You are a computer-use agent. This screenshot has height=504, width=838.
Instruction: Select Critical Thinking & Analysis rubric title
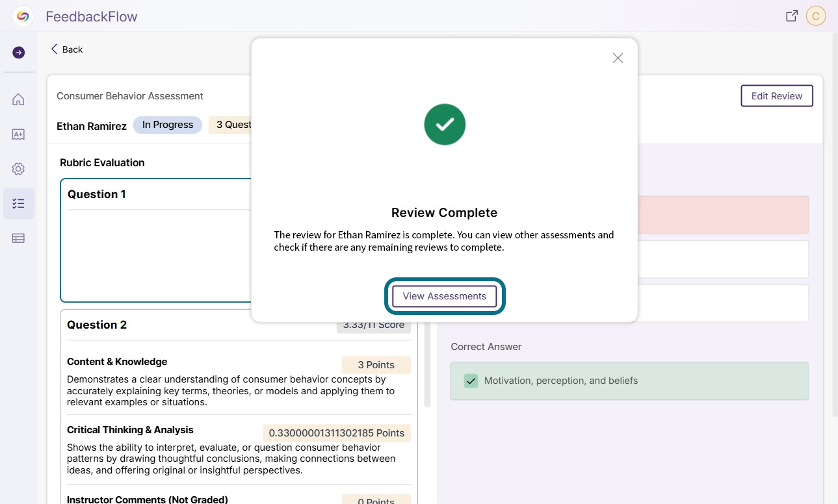(x=130, y=430)
